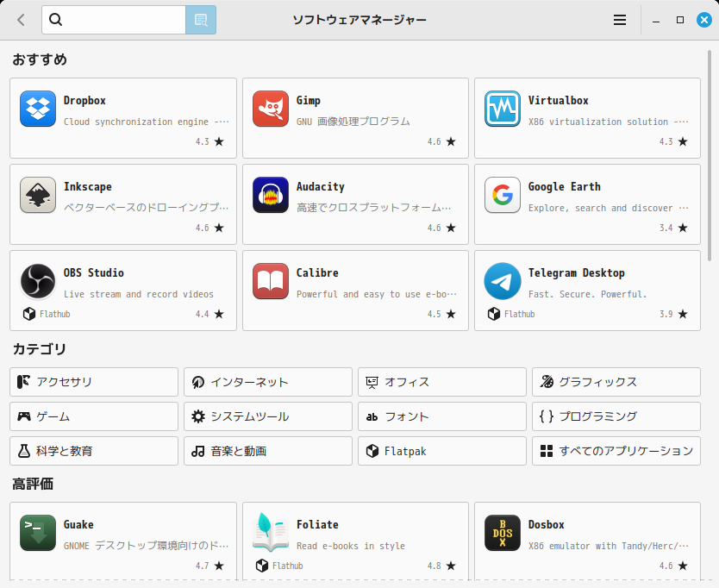719x588 pixels.
Task: Click 'Read e-books in style' description
Action: [x=351, y=546]
